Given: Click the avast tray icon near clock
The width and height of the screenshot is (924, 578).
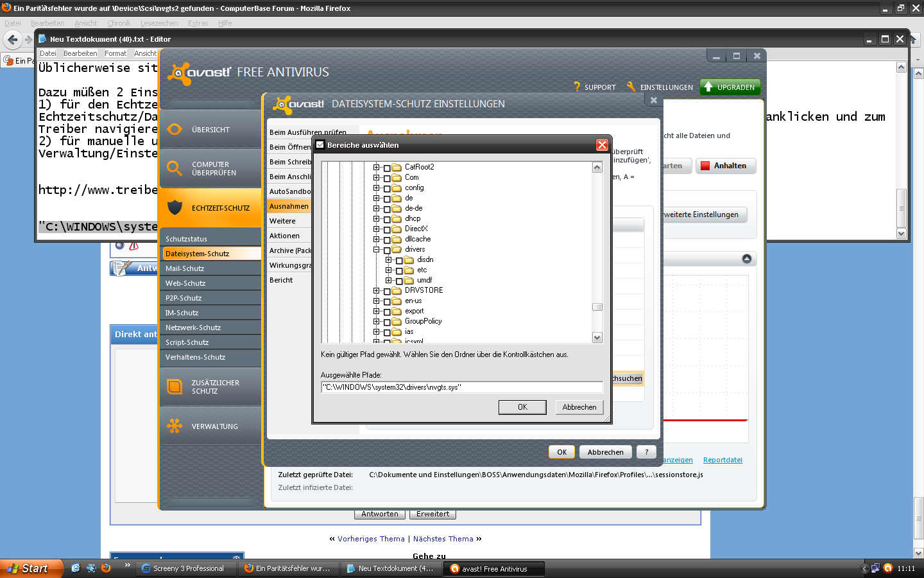Looking at the screenshot, I should 888,568.
